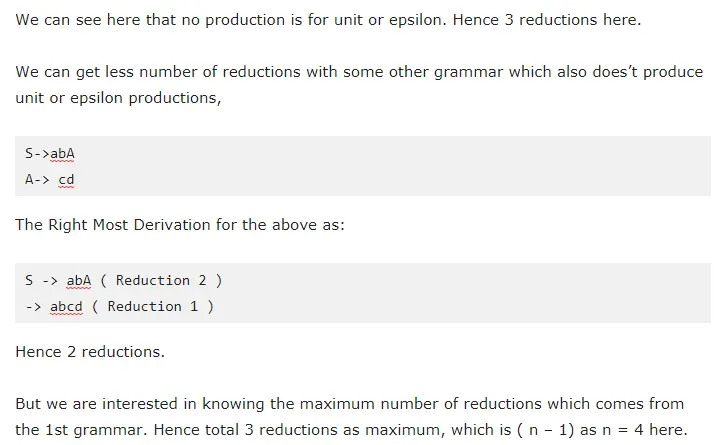The image size is (721, 445).
Task: Click the "S->abA" grammar rule code line
Action: pyautogui.click(x=50, y=153)
